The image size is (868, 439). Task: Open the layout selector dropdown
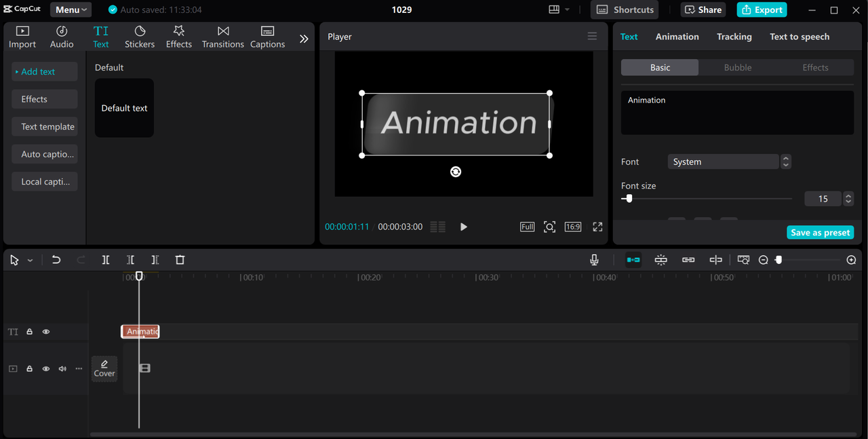(x=559, y=9)
